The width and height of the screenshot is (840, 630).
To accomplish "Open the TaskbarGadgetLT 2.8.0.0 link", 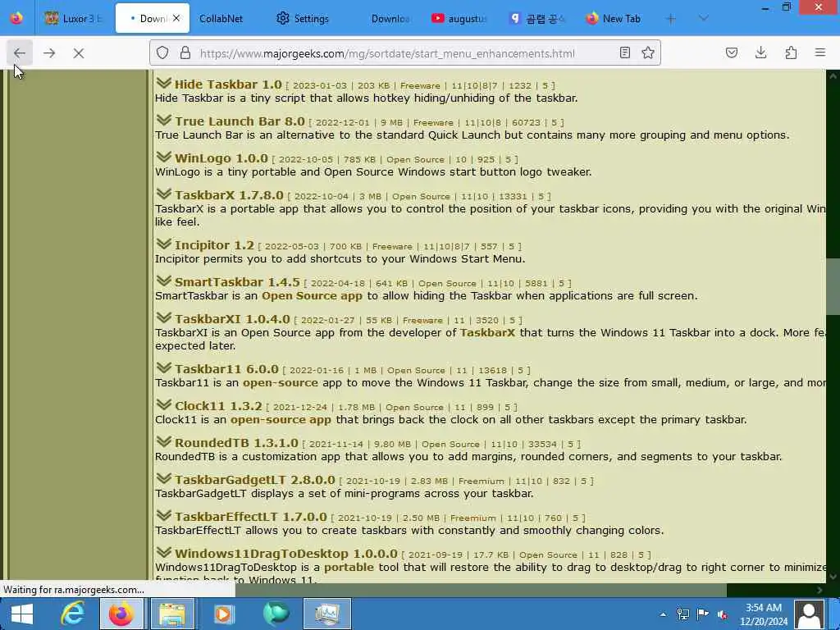I will pos(254,480).
